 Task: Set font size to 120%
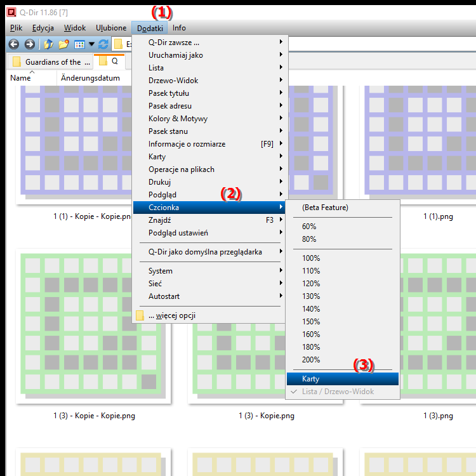pyautogui.click(x=343, y=284)
